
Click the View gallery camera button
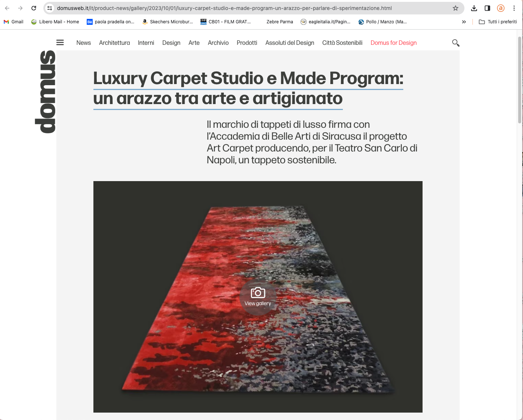[258, 297]
